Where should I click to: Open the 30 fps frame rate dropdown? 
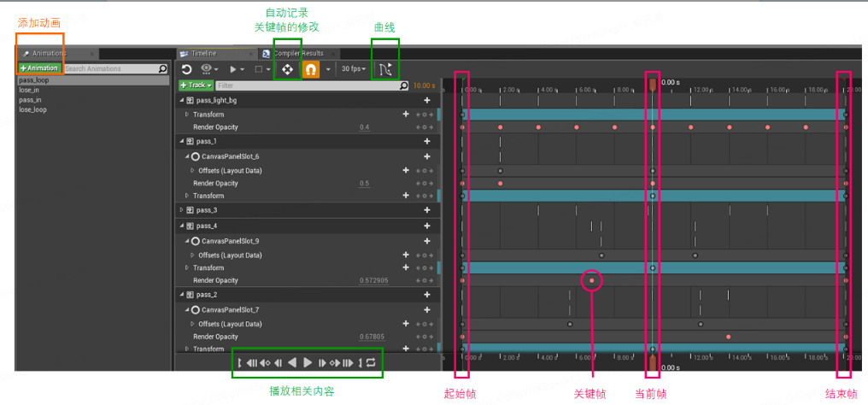click(x=354, y=69)
